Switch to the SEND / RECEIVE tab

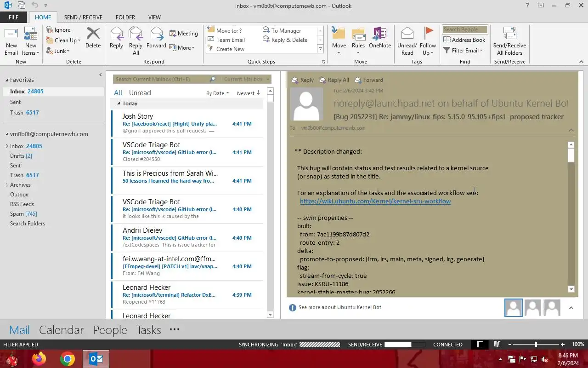pos(83,17)
